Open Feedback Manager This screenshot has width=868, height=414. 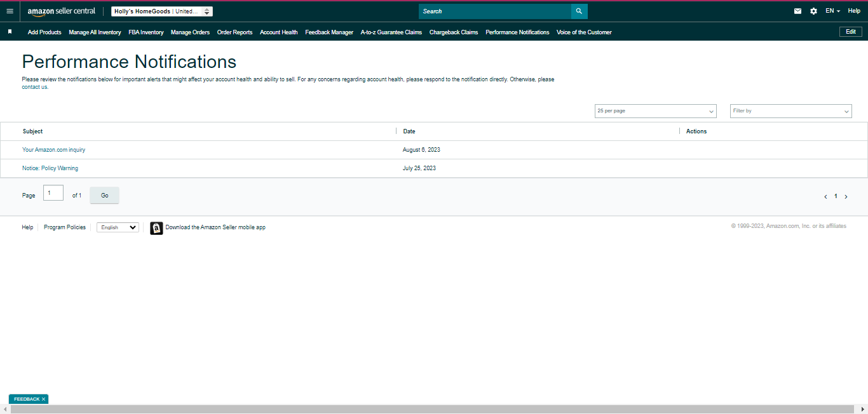[329, 32]
